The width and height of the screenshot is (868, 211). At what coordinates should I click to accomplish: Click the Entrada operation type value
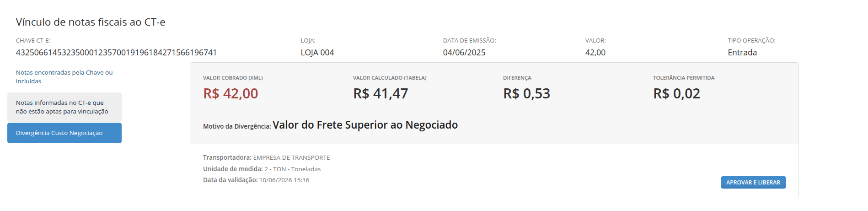point(742,53)
